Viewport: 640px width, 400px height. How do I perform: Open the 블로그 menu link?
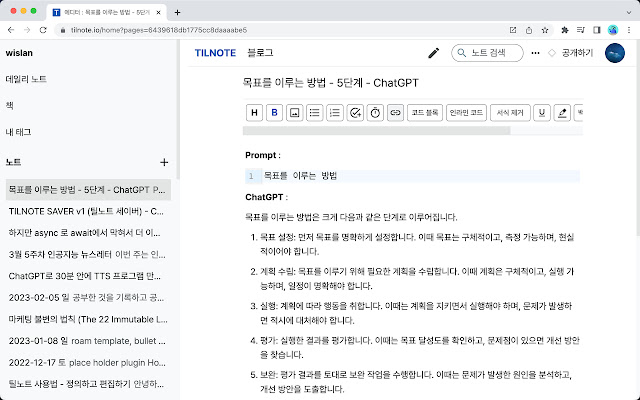click(260, 53)
